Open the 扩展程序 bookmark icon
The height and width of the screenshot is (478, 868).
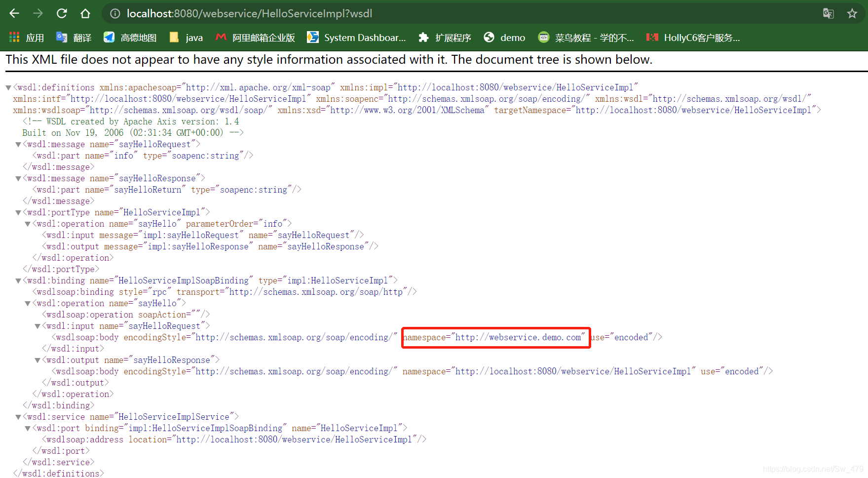(x=424, y=37)
